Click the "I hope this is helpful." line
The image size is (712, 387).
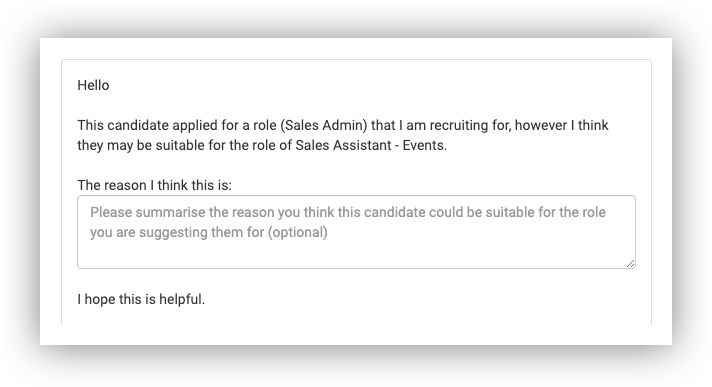(x=141, y=299)
